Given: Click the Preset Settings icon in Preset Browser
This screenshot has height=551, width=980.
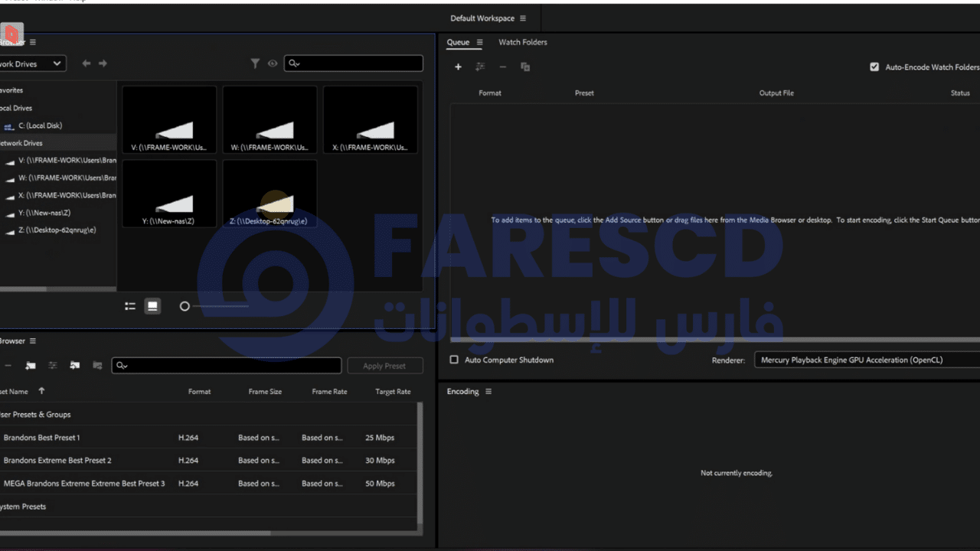Looking at the screenshot, I should 53,366.
